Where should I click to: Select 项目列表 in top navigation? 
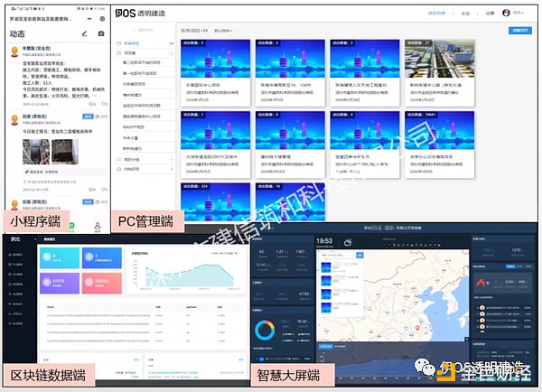(437, 14)
